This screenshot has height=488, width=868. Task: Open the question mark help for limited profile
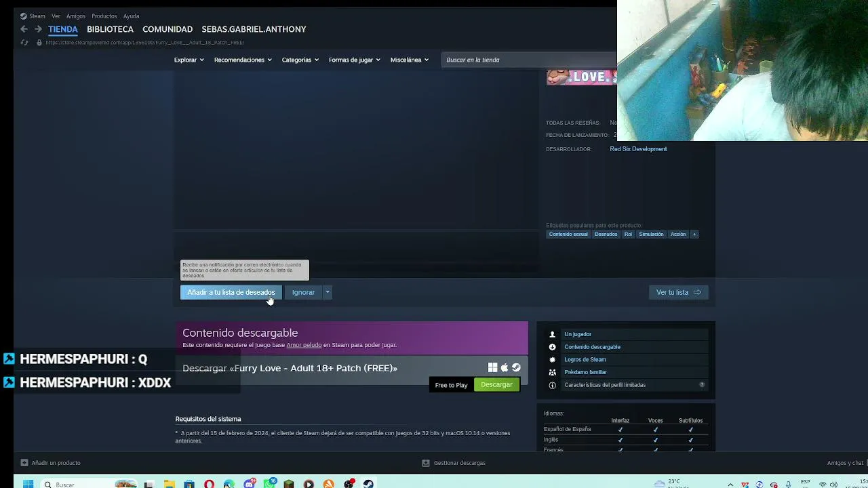pyautogui.click(x=702, y=385)
